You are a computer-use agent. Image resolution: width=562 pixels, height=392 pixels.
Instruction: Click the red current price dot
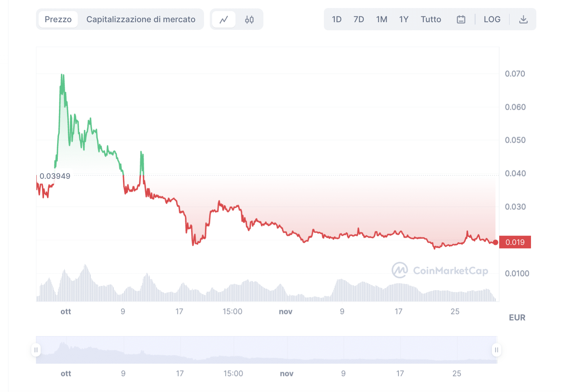click(495, 242)
